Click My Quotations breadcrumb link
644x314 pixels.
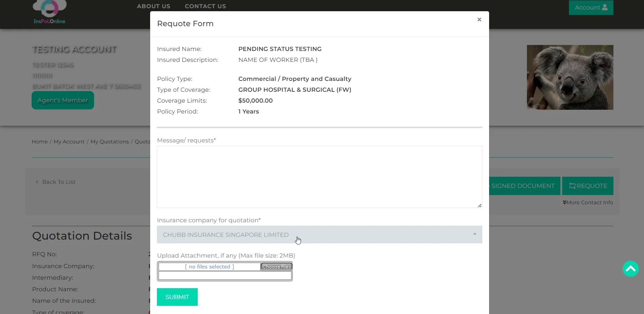click(x=109, y=142)
